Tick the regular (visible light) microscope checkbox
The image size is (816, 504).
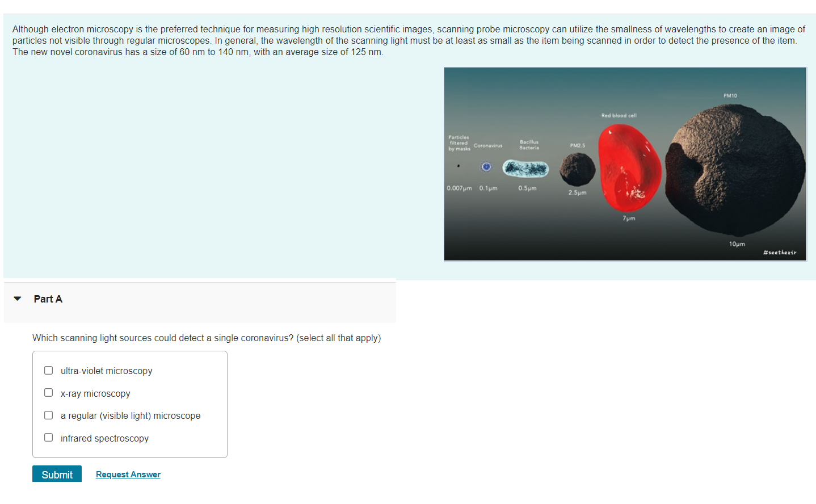point(49,415)
